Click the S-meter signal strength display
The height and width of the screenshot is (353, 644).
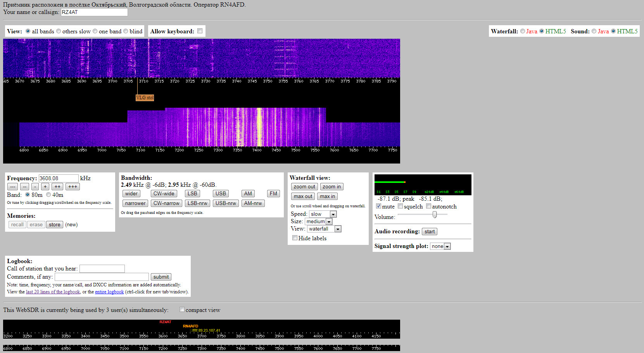pos(423,185)
